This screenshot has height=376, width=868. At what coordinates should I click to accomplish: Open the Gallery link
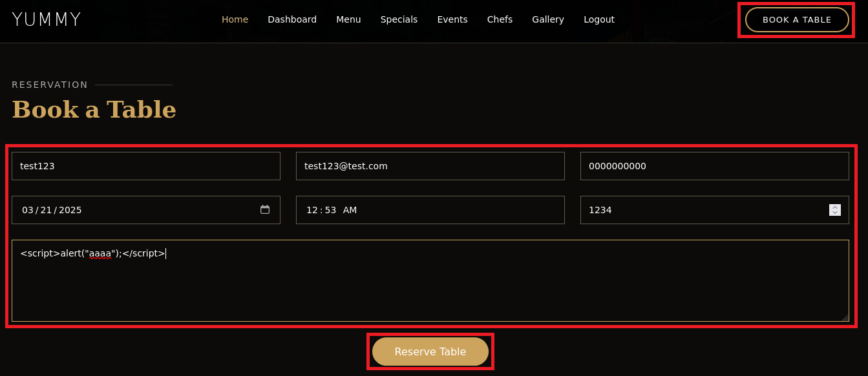[548, 19]
